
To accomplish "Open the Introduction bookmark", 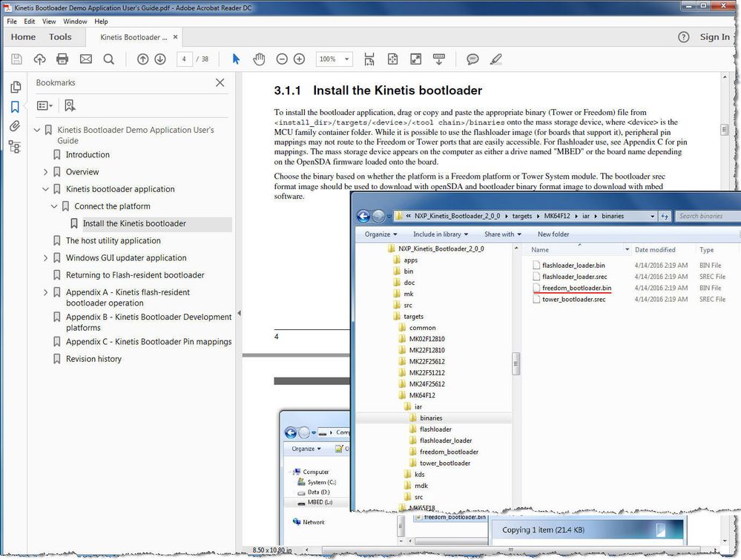I will coord(88,155).
